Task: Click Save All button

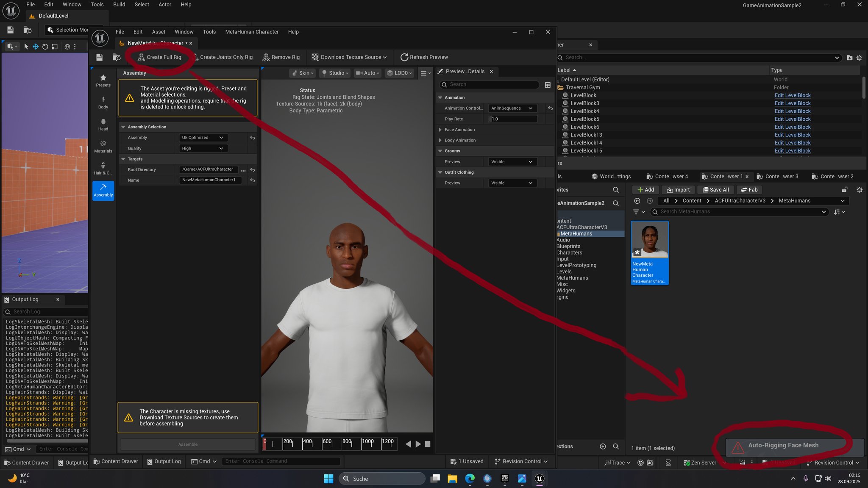Action: [715, 190]
